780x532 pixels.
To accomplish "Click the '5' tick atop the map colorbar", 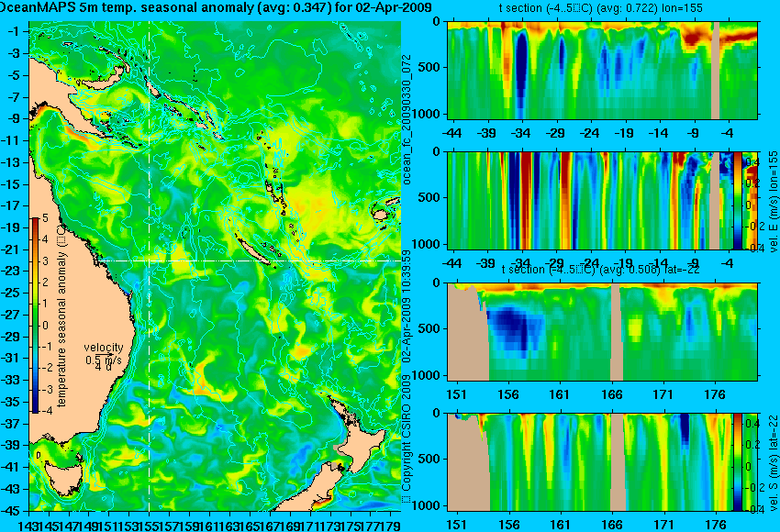I will [45, 217].
